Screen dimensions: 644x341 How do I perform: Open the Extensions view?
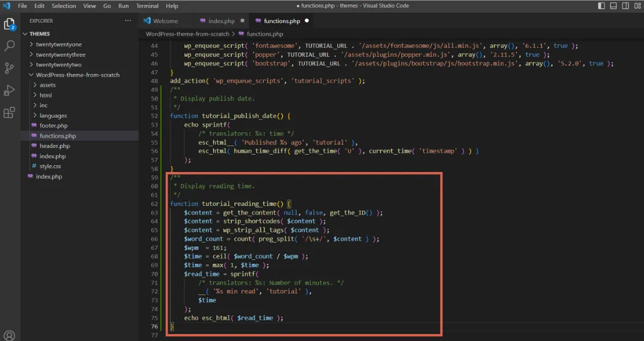coord(9,113)
